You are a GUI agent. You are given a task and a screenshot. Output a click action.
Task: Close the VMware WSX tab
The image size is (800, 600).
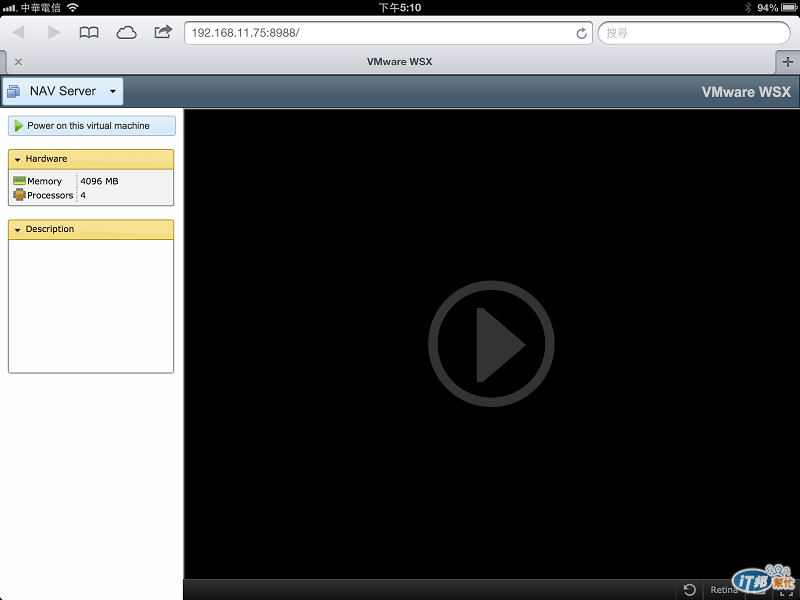(18, 62)
